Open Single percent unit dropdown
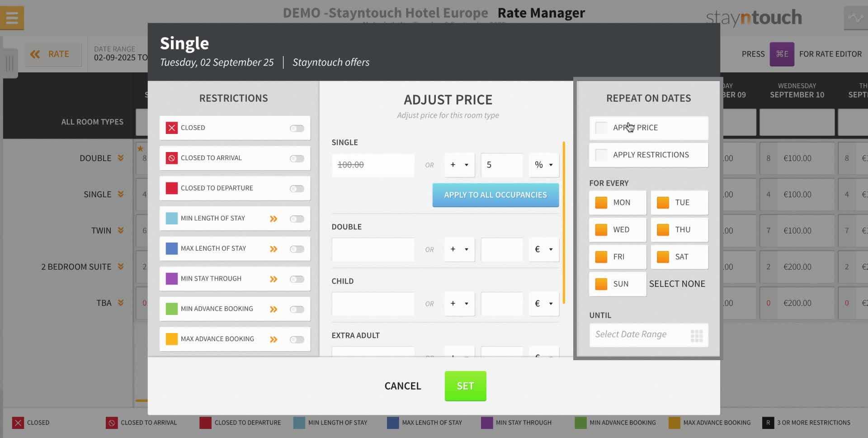The height and width of the screenshot is (438, 868). coord(544,165)
